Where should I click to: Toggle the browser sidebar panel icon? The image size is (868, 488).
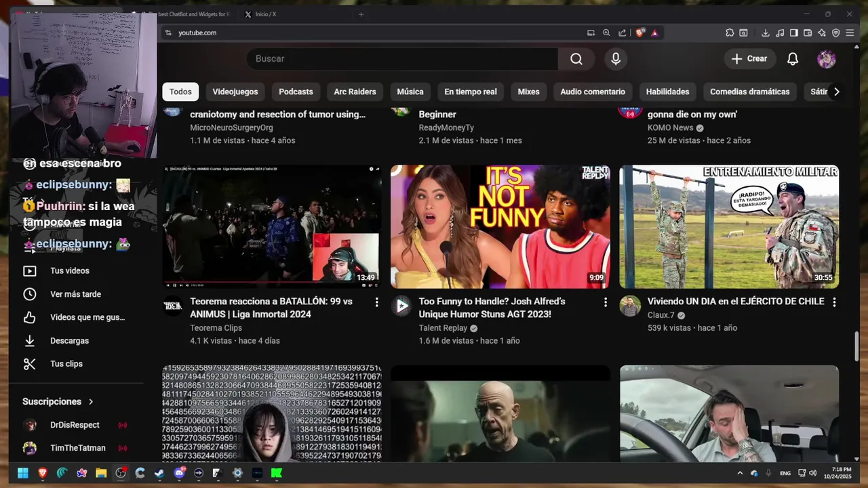[793, 33]
